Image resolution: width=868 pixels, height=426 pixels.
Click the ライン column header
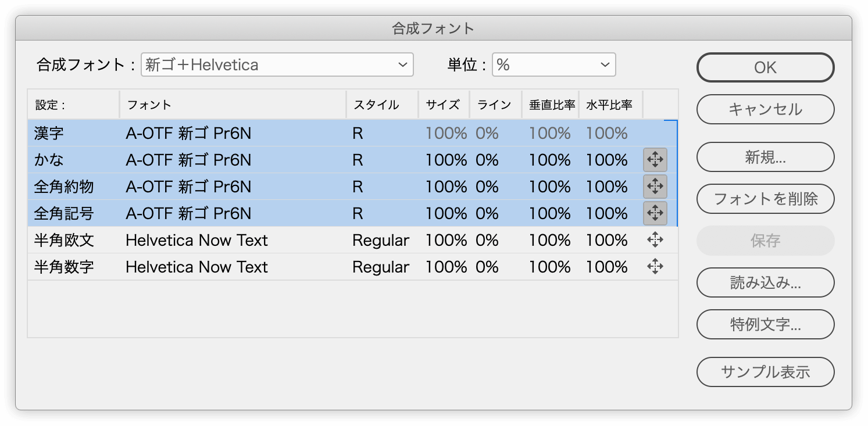pyautogui.click(x=495, y=105)
